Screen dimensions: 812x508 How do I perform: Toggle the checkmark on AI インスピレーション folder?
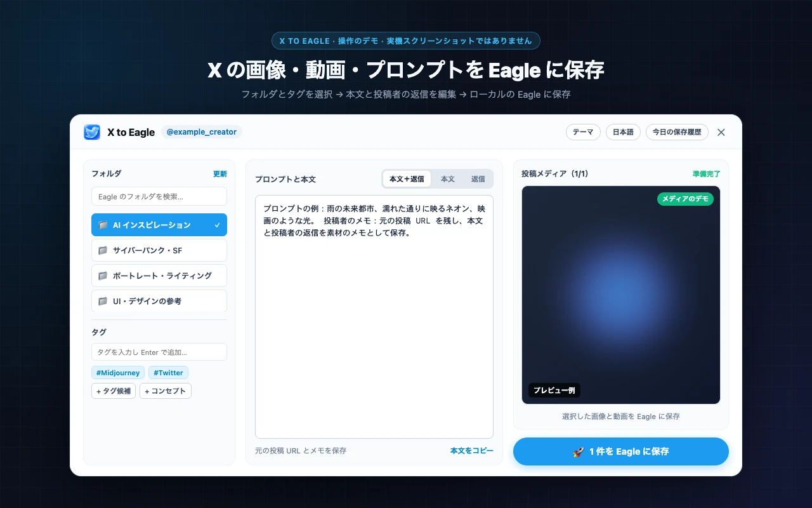pos(218,225)
